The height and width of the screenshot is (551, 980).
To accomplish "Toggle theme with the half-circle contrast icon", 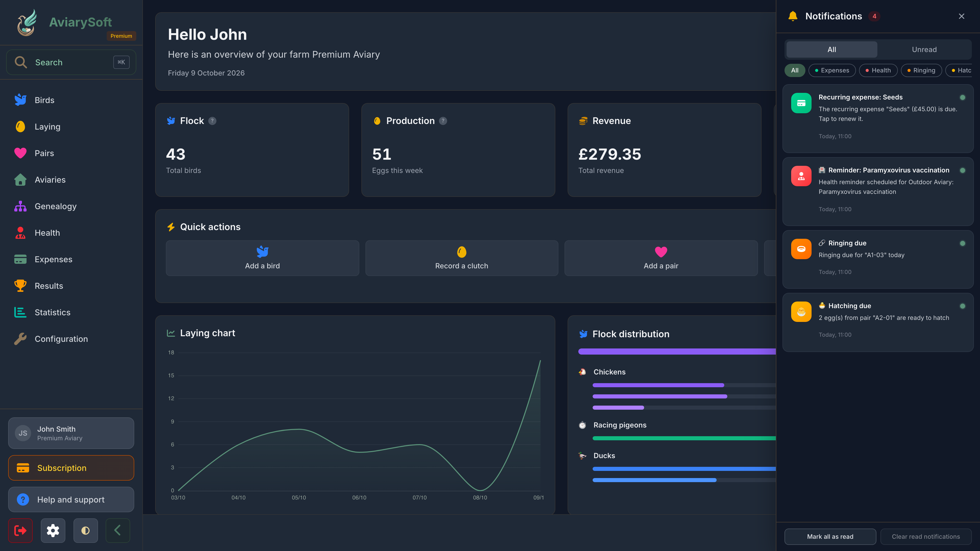I will click(x=85, y=530).
